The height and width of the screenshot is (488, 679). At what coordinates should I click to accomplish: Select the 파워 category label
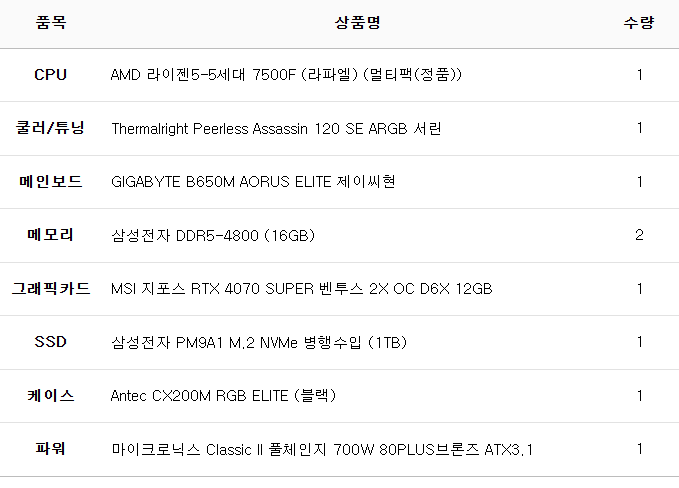pyautogui.click(x=50, y=450)
